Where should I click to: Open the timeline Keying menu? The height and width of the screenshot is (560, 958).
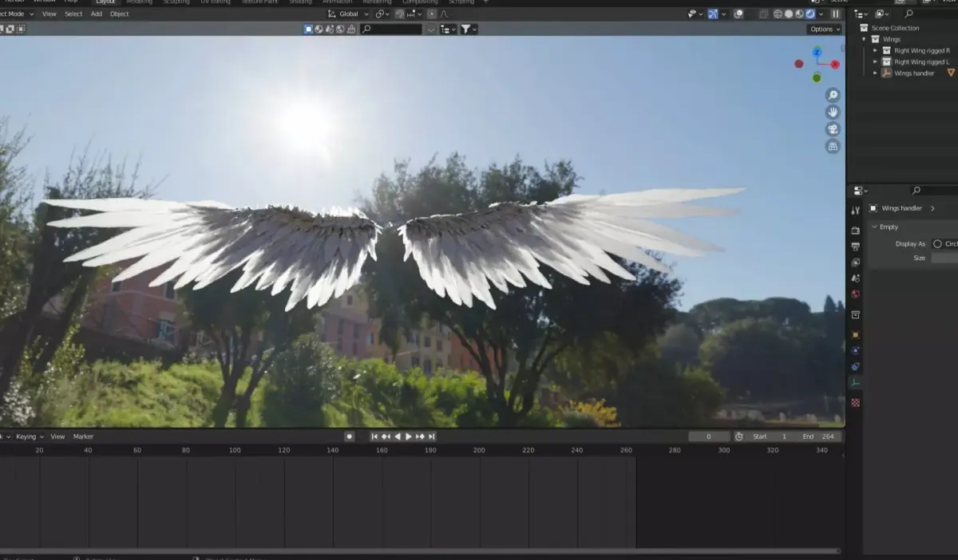29,436
